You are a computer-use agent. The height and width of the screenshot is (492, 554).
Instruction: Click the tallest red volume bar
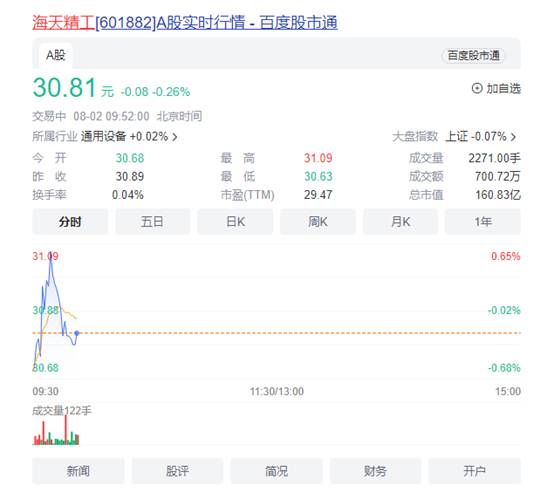65,430
